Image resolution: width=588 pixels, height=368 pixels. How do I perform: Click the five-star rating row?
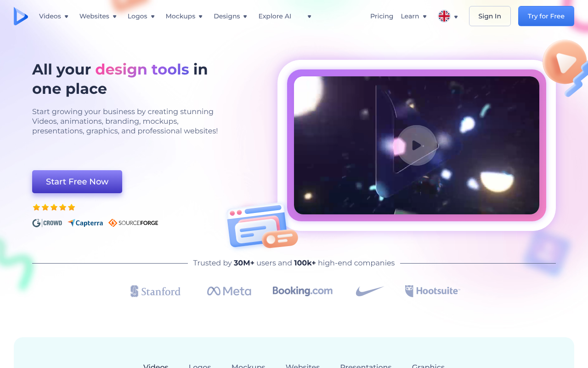tap(54, 207)
